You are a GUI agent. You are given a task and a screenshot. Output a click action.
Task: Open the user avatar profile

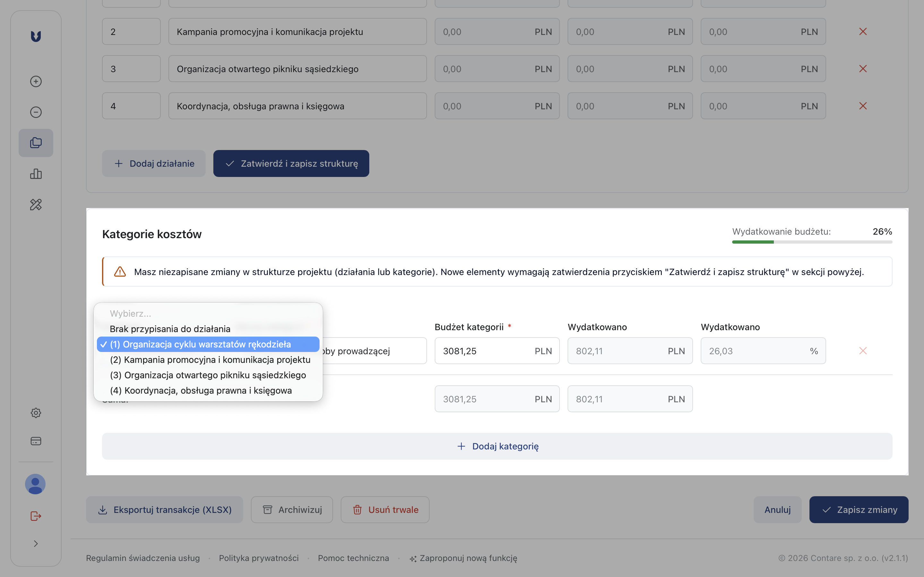pyautogui.click(x=35, y=484)
